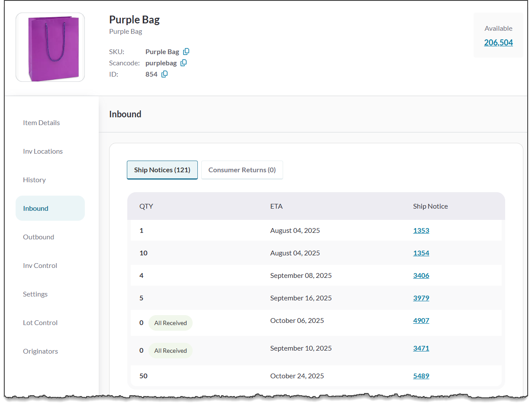Open the History sidebar item
This screenshot has height=406, width=532.
[34, 180]
